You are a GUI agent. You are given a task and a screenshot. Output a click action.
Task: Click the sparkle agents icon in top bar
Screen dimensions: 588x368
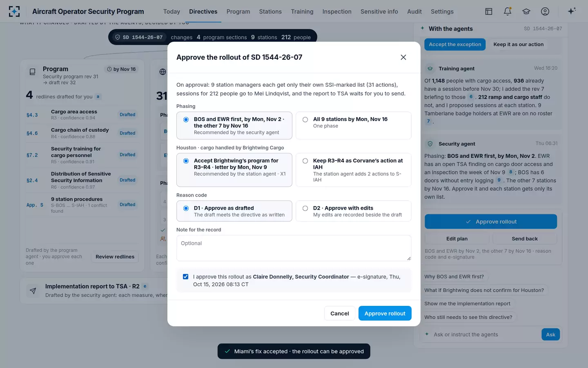(x=572, y=11)
